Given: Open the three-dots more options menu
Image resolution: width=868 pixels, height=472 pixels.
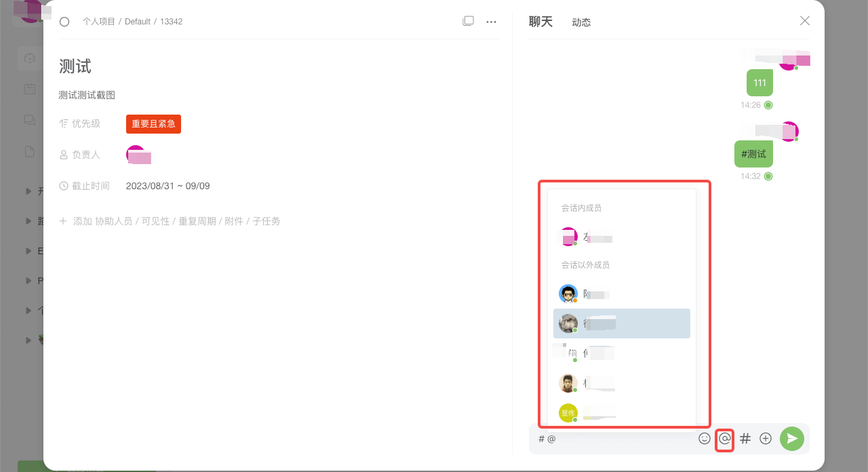Looking at the screenshot, I should [492, 22].
